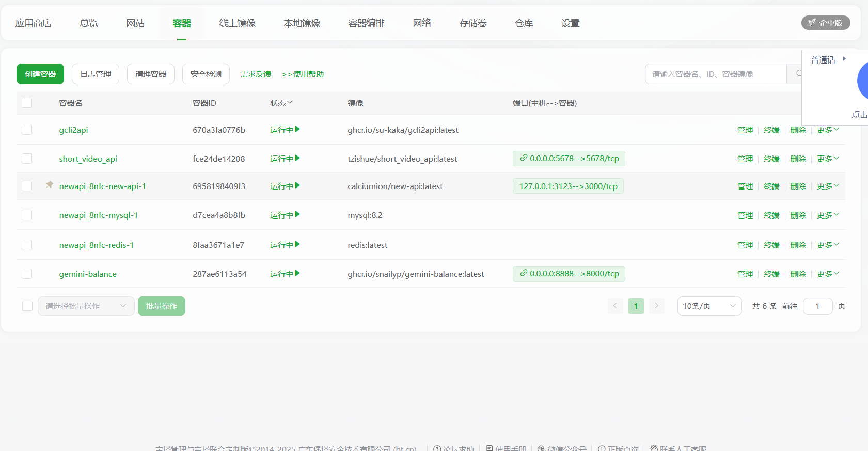The width and height of the screenshot is (868, 451).
Task: Click the search magnifier icon
Action: pos(798,74)
